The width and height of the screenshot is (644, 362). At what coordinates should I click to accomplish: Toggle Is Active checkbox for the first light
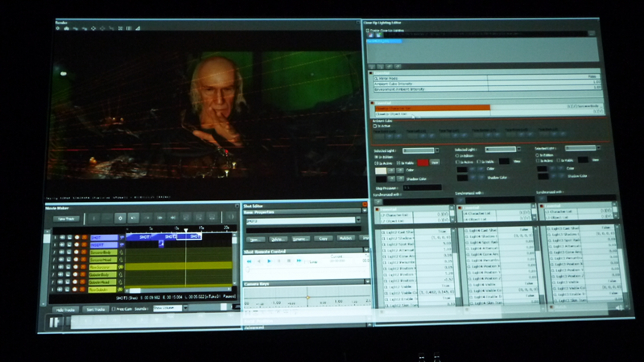(x=376, y=163)
